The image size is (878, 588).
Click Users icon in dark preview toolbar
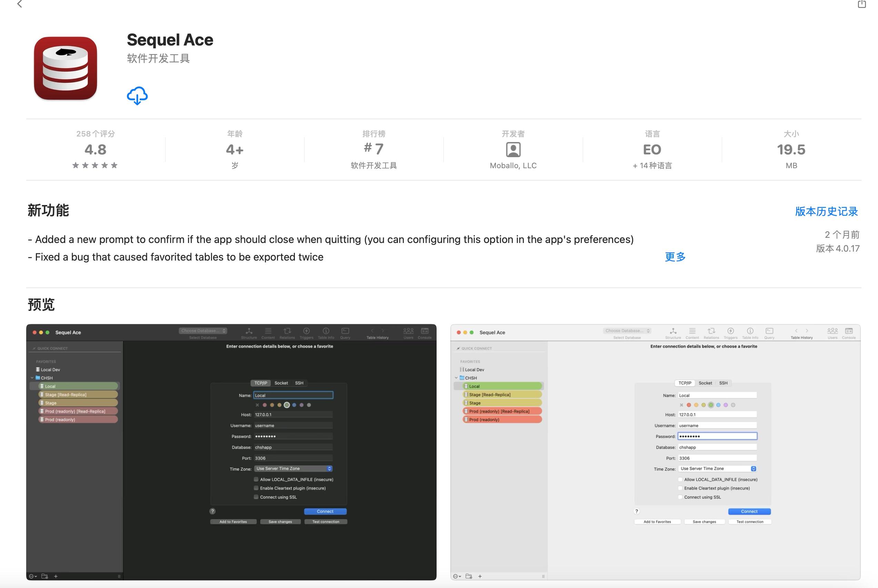click(408, 332)
